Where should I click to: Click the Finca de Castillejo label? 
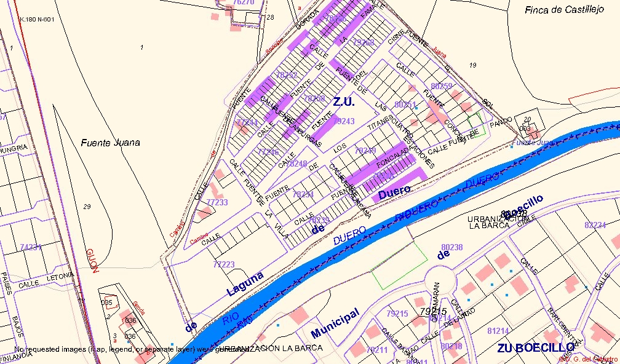click(x=565, y=10)
